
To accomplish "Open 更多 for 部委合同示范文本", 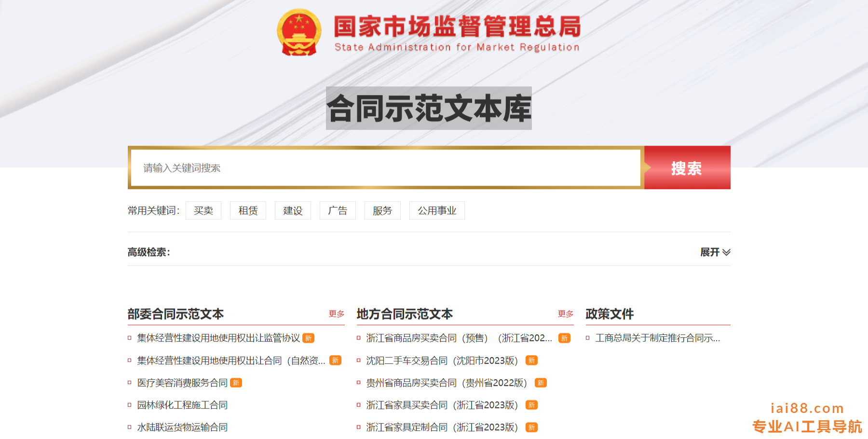I will coord(336,314).
